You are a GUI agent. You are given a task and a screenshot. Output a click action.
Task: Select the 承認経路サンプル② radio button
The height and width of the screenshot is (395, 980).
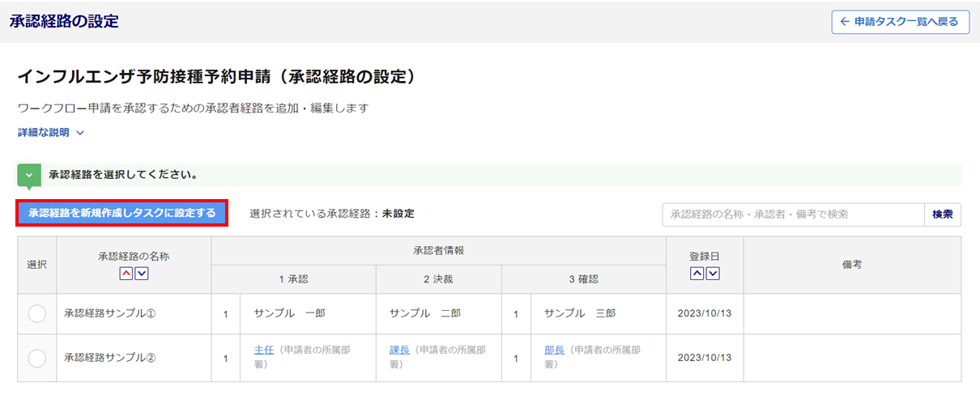(37, 358)
